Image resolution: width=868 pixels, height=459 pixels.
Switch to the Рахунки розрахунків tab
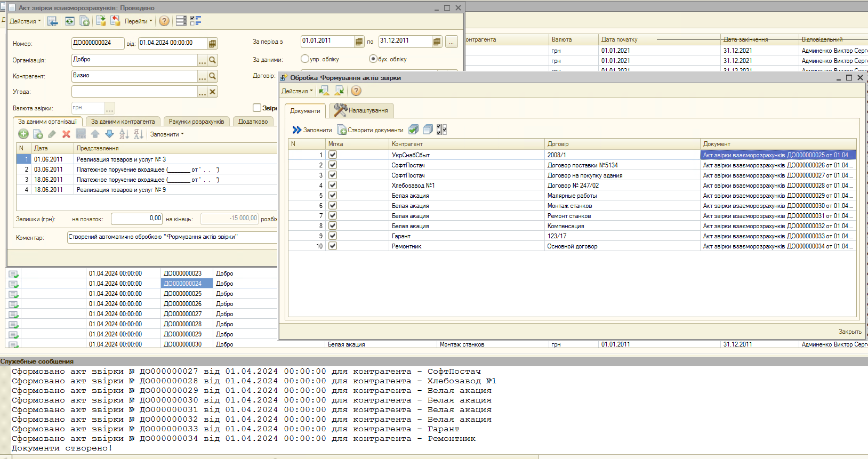(196, 122)
